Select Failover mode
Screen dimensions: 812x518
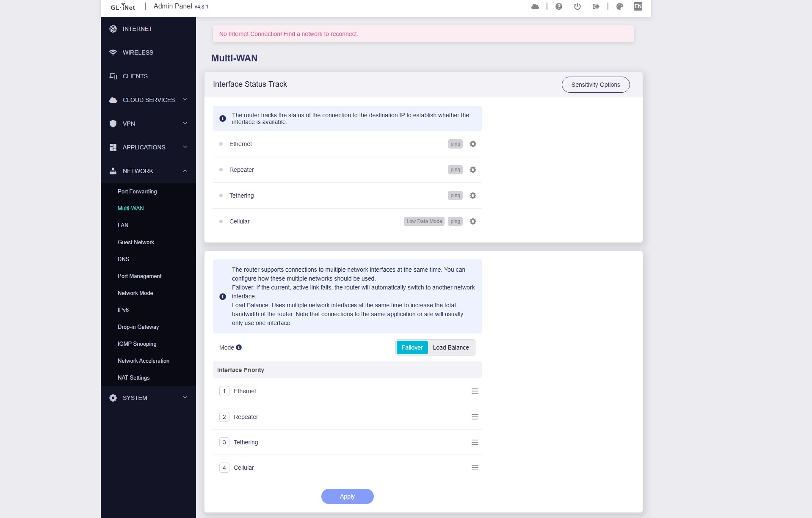412,347
